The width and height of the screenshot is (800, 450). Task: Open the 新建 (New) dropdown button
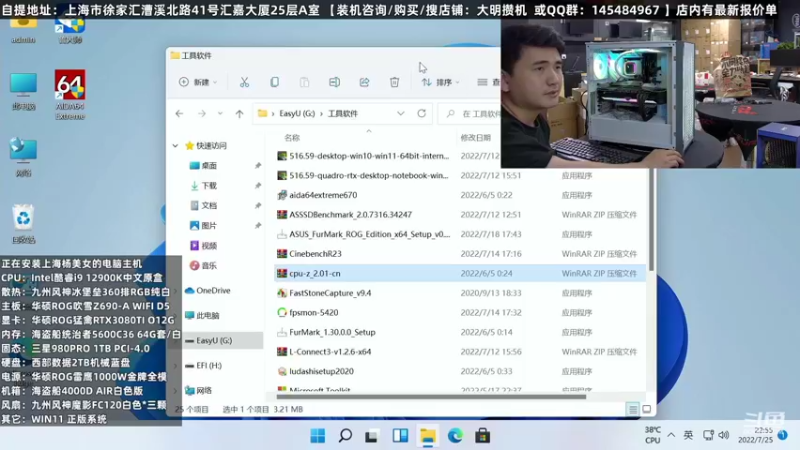point(198,82)
